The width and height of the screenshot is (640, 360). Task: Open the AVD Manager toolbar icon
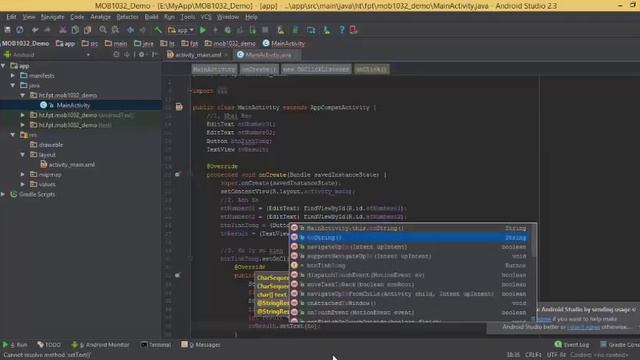[x=280, y=30]
